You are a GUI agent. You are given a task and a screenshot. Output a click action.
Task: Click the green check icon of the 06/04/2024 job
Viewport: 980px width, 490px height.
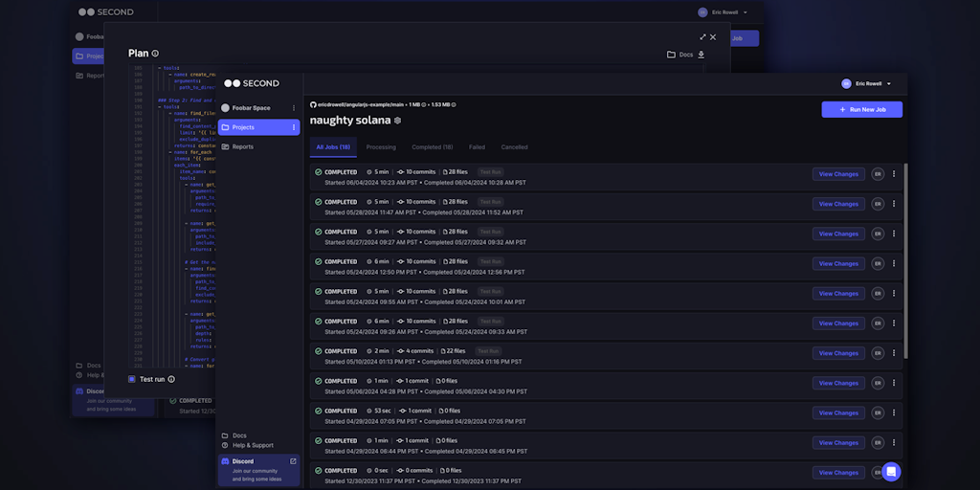(x=318, y=172)
